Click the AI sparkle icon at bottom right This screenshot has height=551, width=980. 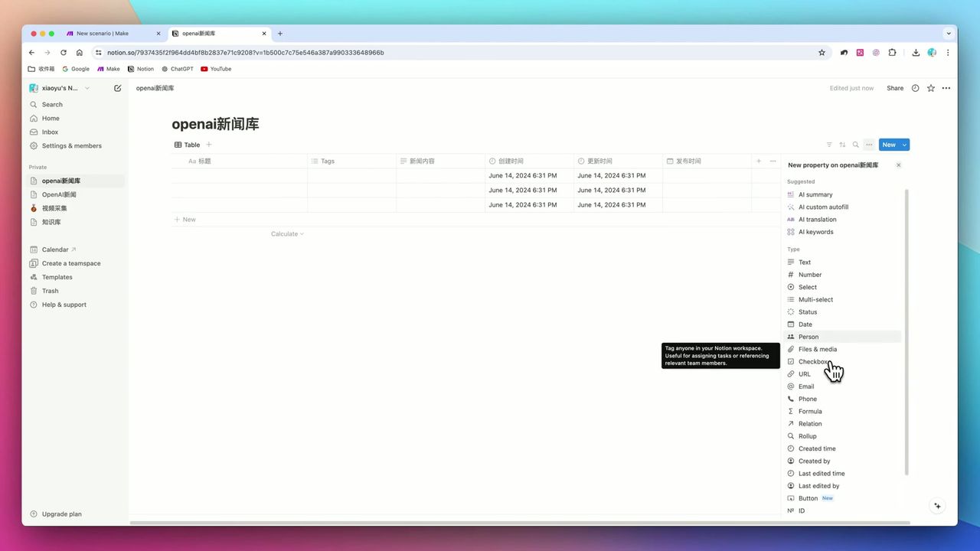click(937, 505)
